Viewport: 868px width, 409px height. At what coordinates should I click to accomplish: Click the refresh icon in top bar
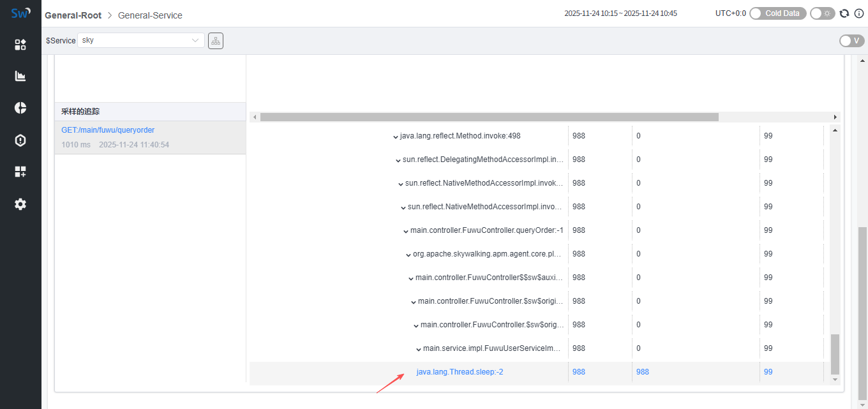coord(844,13)
